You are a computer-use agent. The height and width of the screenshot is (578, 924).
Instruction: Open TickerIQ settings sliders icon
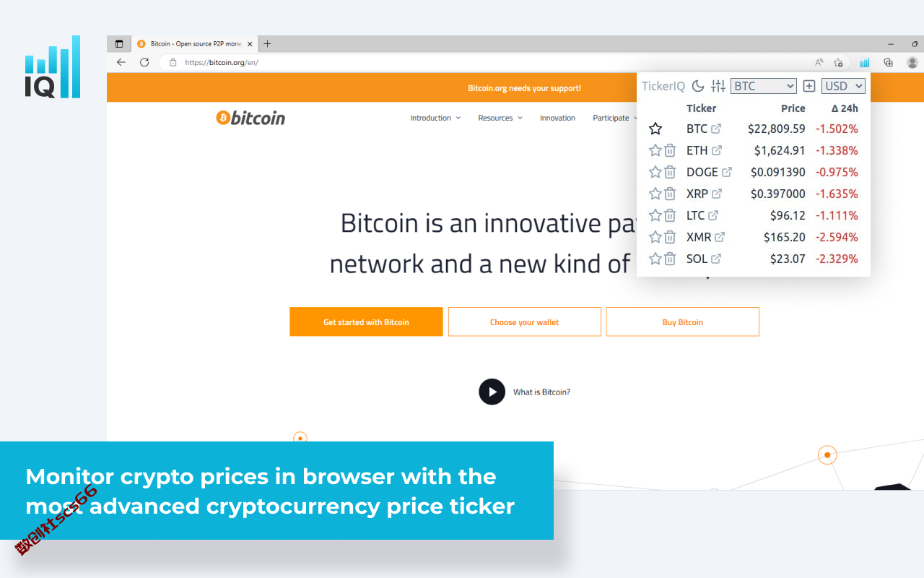point(718,86)
